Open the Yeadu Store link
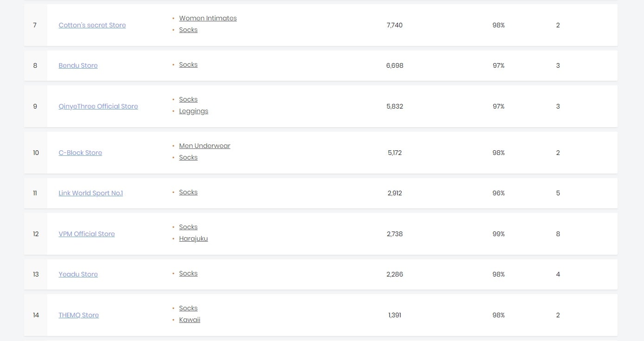Image resolution: width=644 pixels, height=341 pixels. 78,274
